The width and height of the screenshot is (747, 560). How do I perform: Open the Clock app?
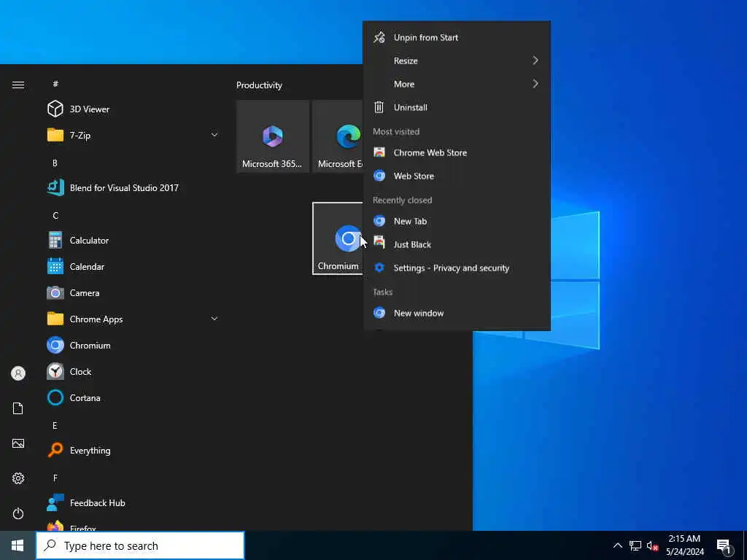[x=133, y=371]
